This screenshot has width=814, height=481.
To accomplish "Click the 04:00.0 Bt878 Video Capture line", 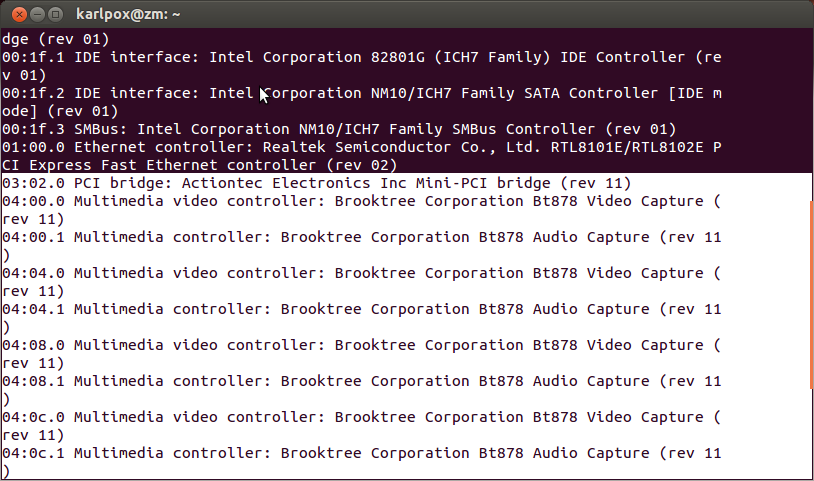I will [360, 202].
